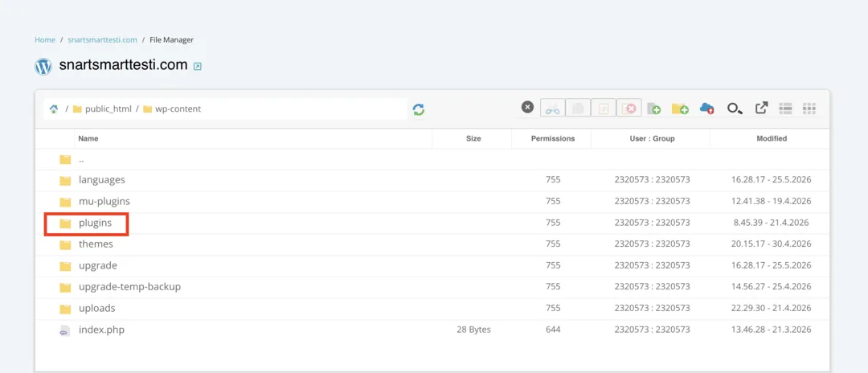
Task: Click the folder icon of the mu-plugins row
Action: pos(65,202)
